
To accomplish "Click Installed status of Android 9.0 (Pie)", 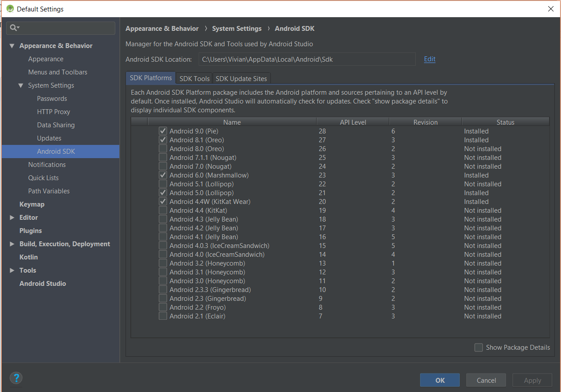I will point(476,131).
